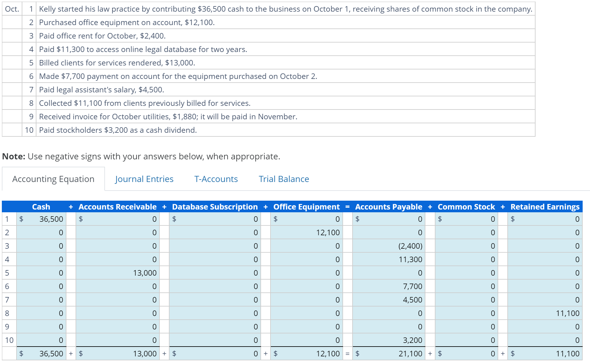Select Accounts Payable field in row 9
Image resolution: width=590 pixels, height=364 pixels.
[389, 327]
